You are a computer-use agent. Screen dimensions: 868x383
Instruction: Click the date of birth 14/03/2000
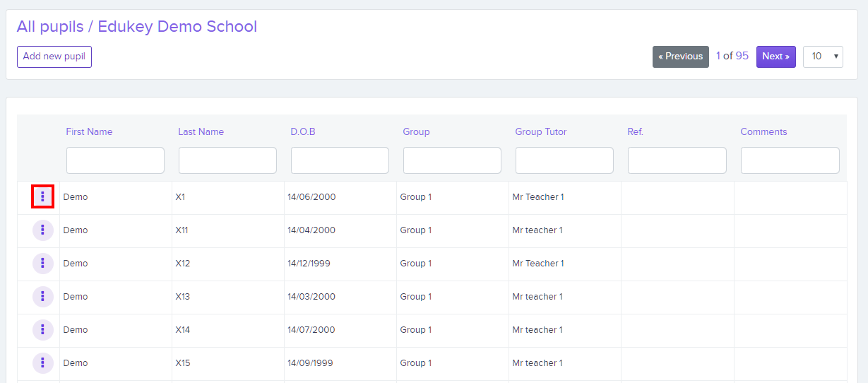pyautogui.click(x=311, y=297)
